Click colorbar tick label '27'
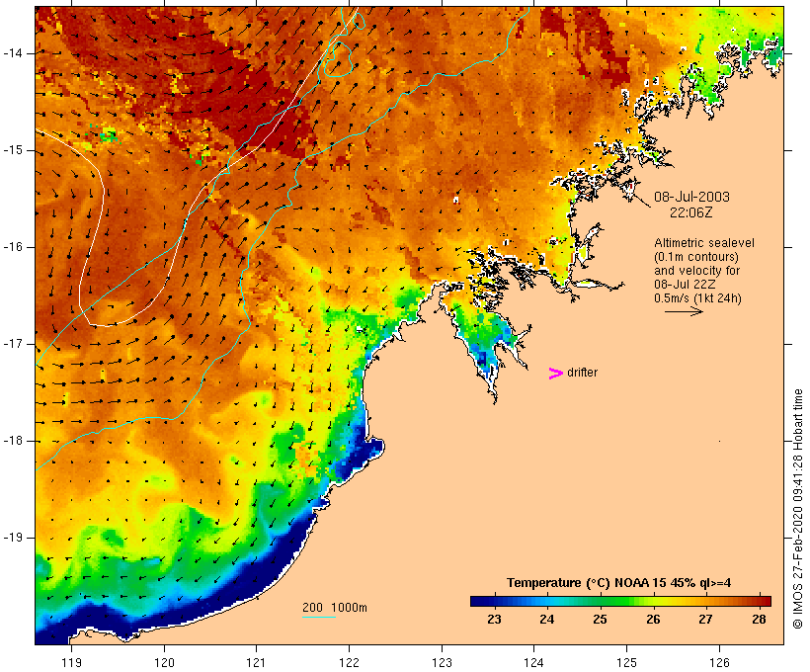The width and height of the screenshot is (810, 672). (705, 620)
